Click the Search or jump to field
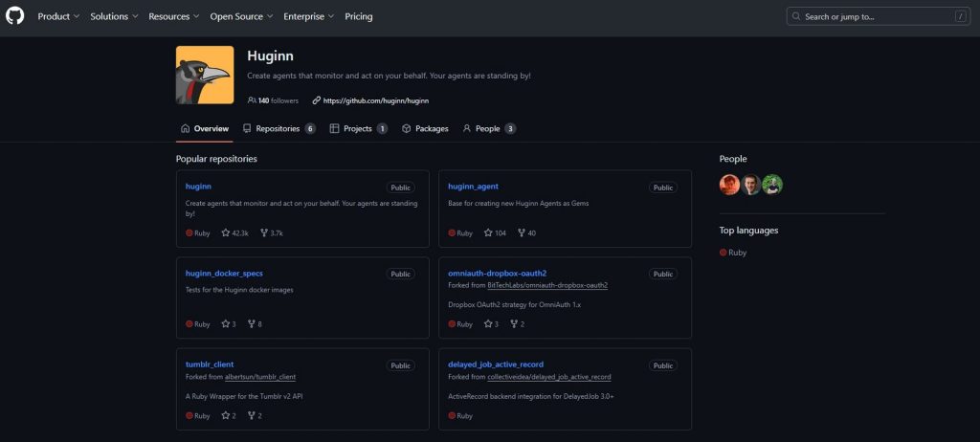980x442 pixels. [x=877, y=16]
